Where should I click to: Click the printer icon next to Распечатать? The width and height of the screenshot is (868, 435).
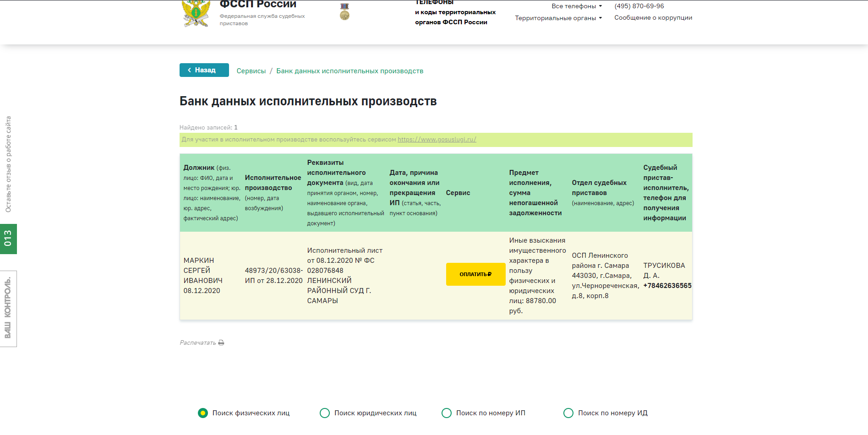click(221, 343)
